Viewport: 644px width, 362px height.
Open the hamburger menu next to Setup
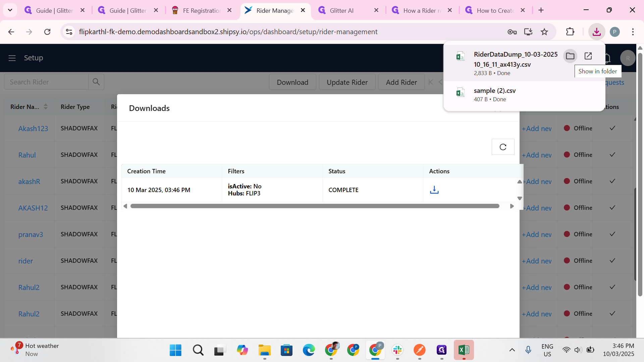pyautogui.click(x=12, y=58)
